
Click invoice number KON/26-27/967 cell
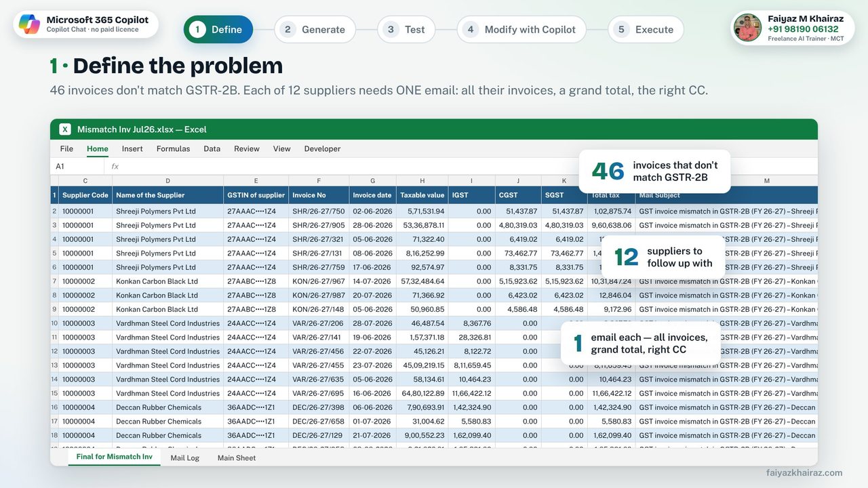pyautogui.click(x=319, y=281)
